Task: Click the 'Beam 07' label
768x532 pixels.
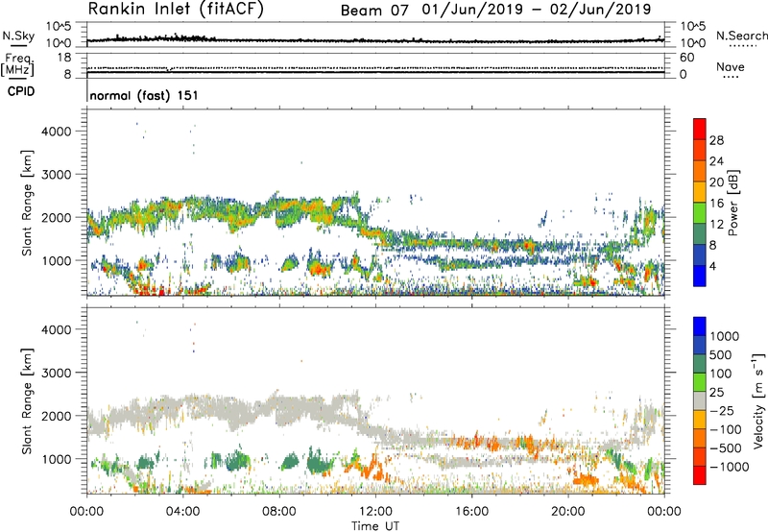Action: click(374, 11)
